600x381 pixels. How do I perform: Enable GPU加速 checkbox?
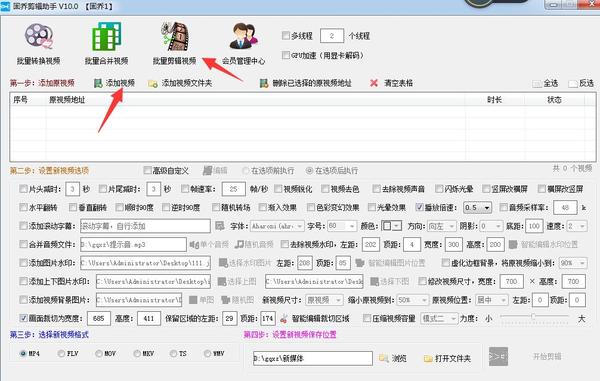pyautogui.click(x=286, y=55)
